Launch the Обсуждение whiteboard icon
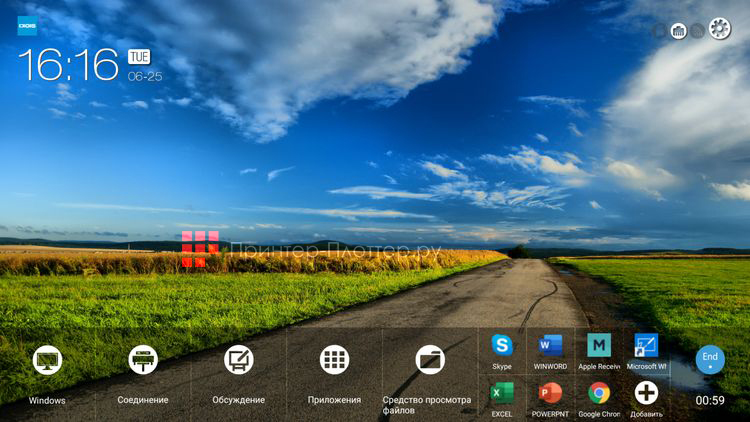Screen dimensions: 750x422 tap(239, 359)
